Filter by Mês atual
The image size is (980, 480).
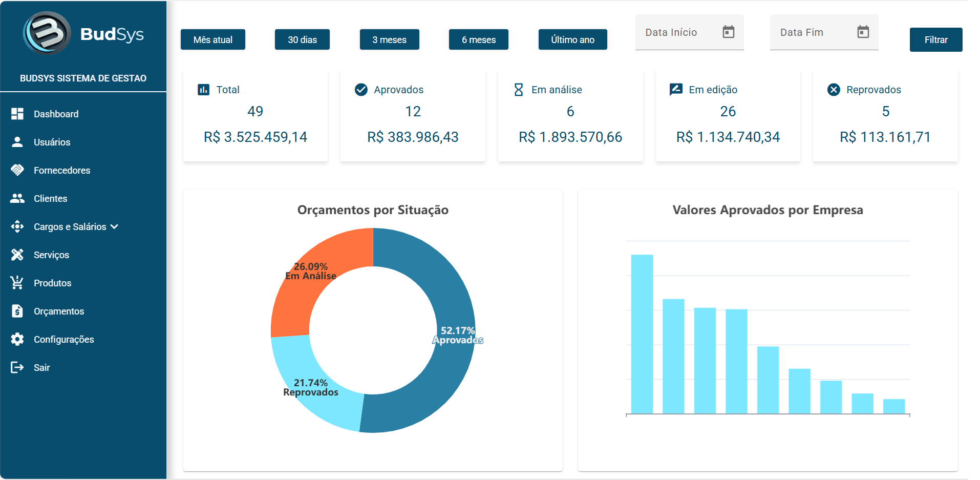(x=213, y=39)
